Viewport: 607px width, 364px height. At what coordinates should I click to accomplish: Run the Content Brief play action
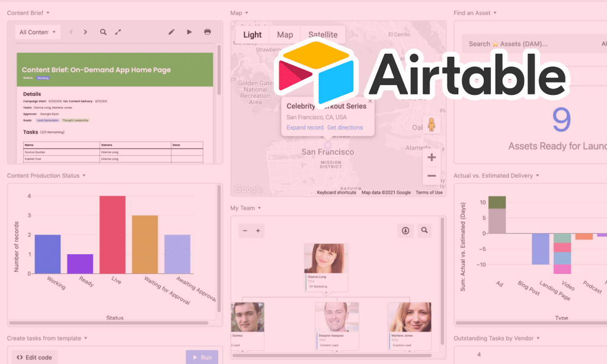point(189,32)
